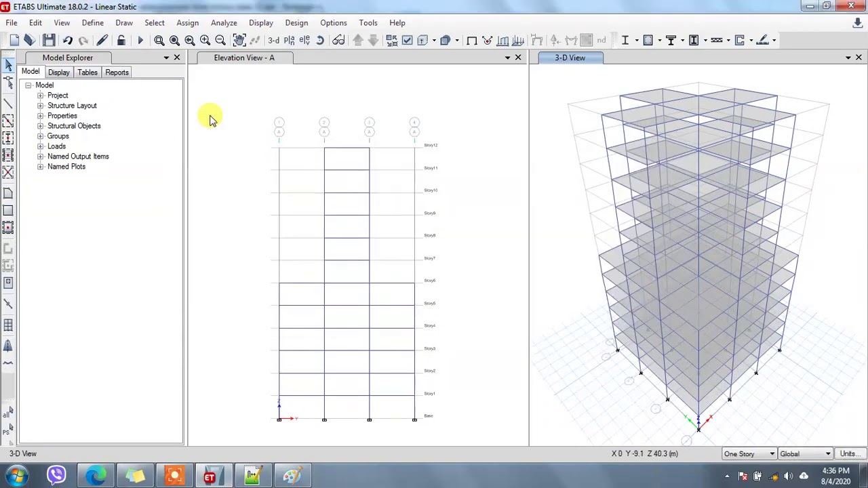This screenshot has height=488, width=868.
Task: Open the Options menu
Action: [334, 22]
